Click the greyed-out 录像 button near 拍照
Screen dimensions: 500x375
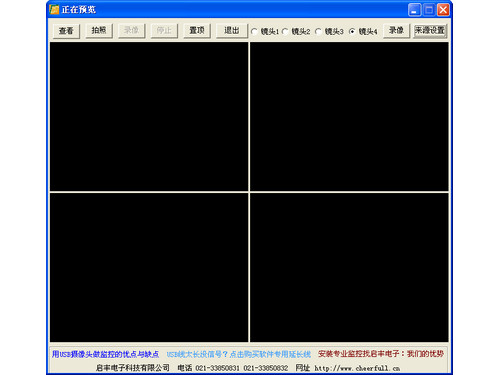click(132, 31)
